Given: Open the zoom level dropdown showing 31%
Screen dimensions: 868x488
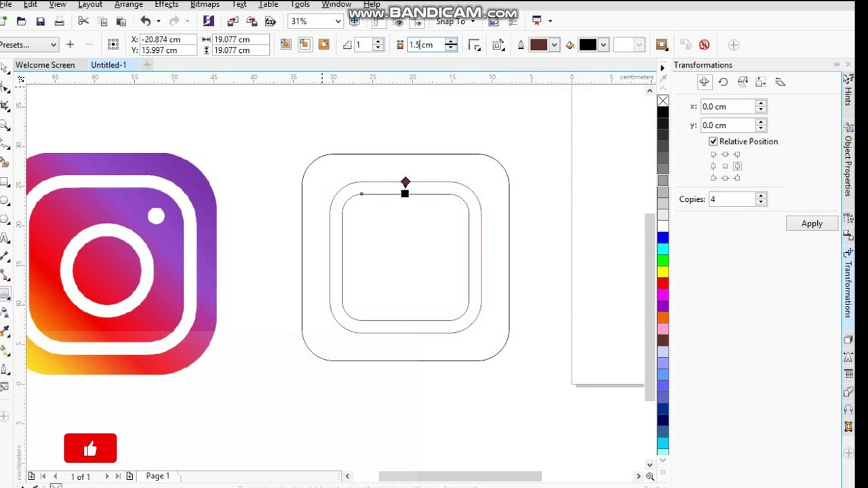Looking at the screenshot, I should 337,22.
